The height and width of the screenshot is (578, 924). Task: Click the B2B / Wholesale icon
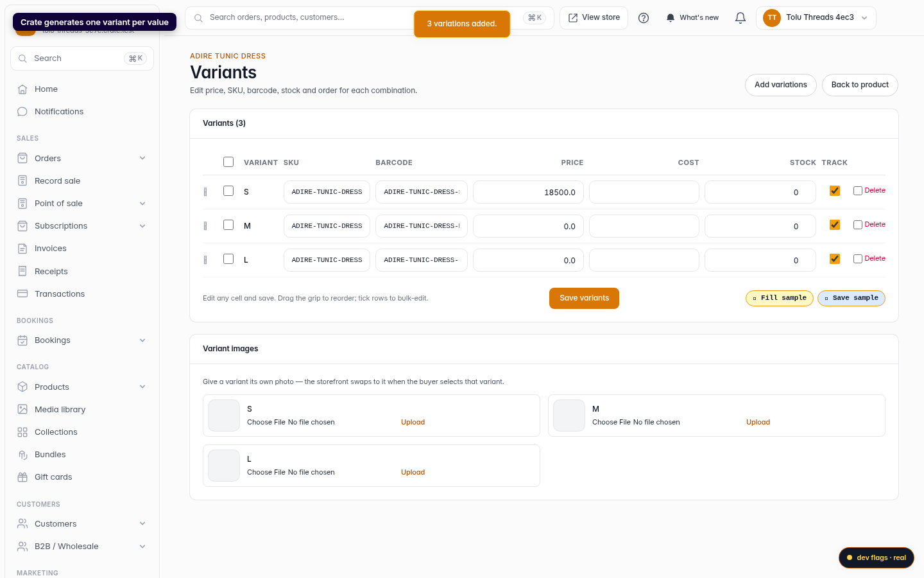(22, 547)
